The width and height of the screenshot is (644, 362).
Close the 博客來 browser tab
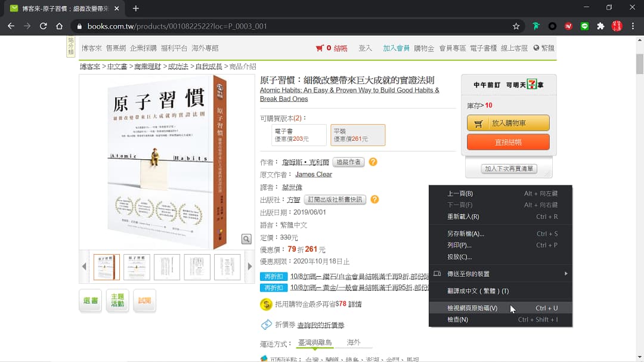pyautogui.click(x=117, y=8)
